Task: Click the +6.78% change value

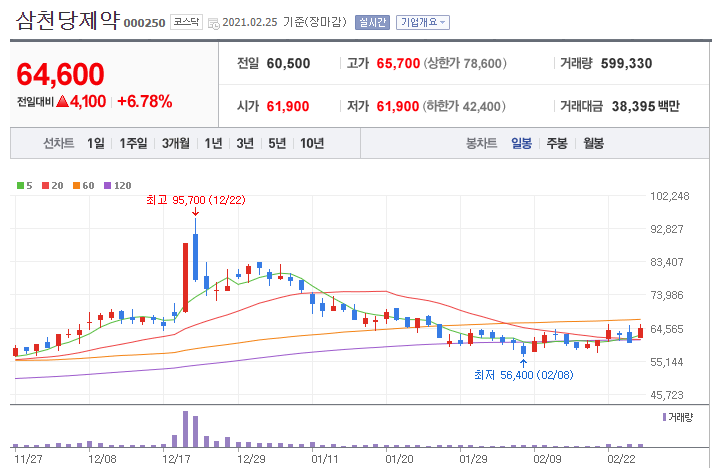Action: [144, 101]
